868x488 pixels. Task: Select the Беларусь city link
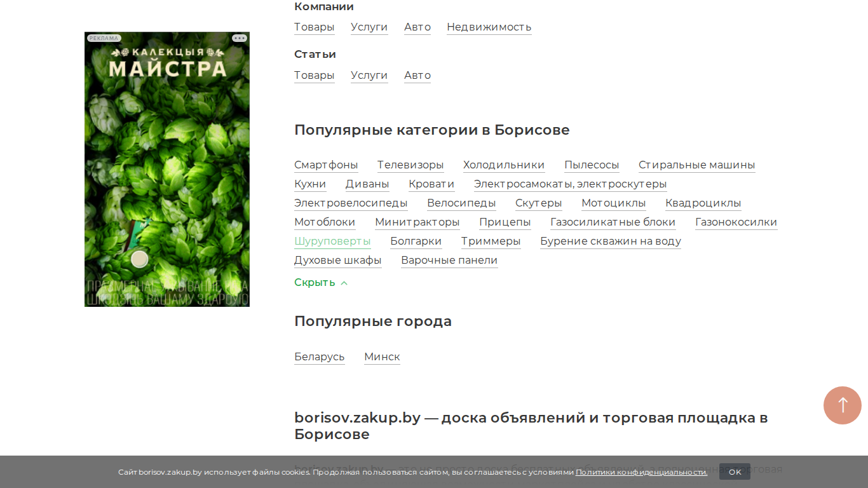tap(320, 357)
